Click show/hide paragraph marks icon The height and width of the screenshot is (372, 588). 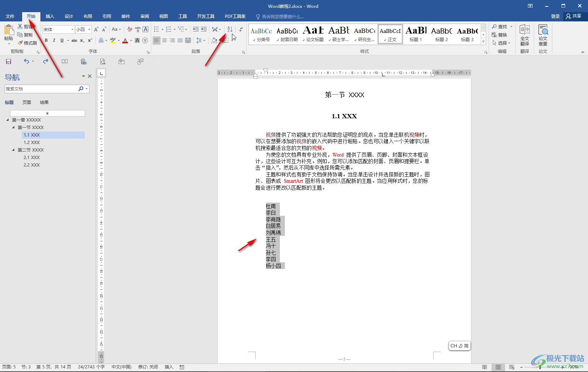(241, 29)
